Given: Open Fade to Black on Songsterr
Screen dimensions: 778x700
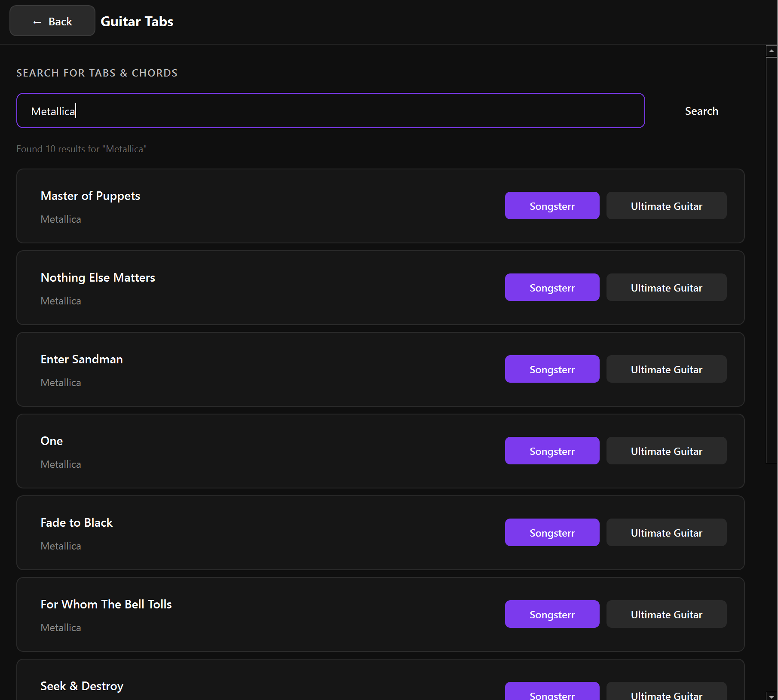Looking at the screenshot, I should (x=552, y=533).
